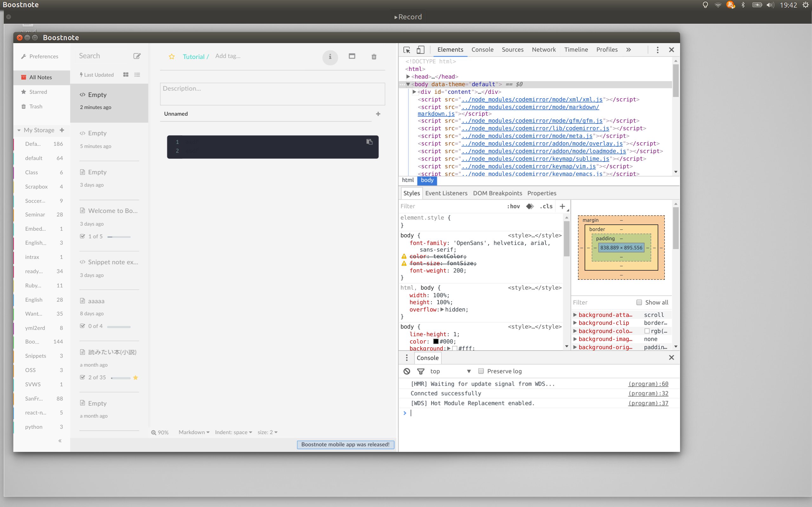
Task: Open the top frame dropdown in Console
Action: point(468,371)
